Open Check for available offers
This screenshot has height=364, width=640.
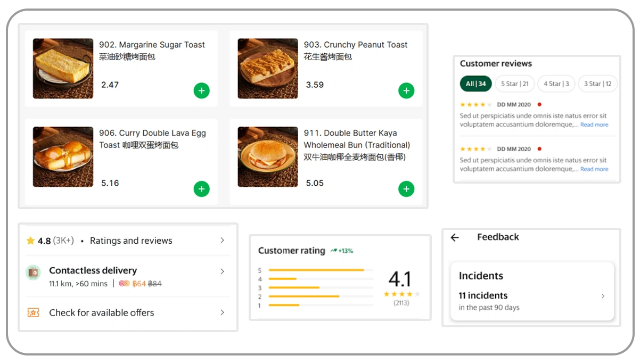click(102, 313)
